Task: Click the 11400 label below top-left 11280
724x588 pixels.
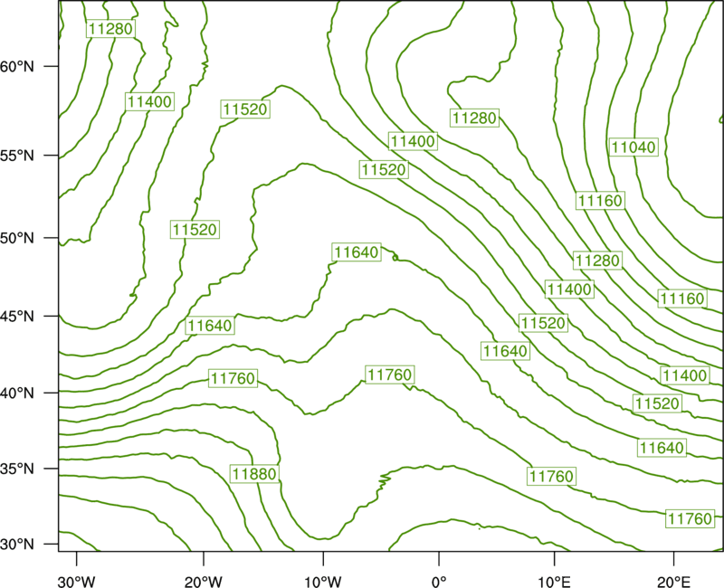Action: (x=149, y=101)
